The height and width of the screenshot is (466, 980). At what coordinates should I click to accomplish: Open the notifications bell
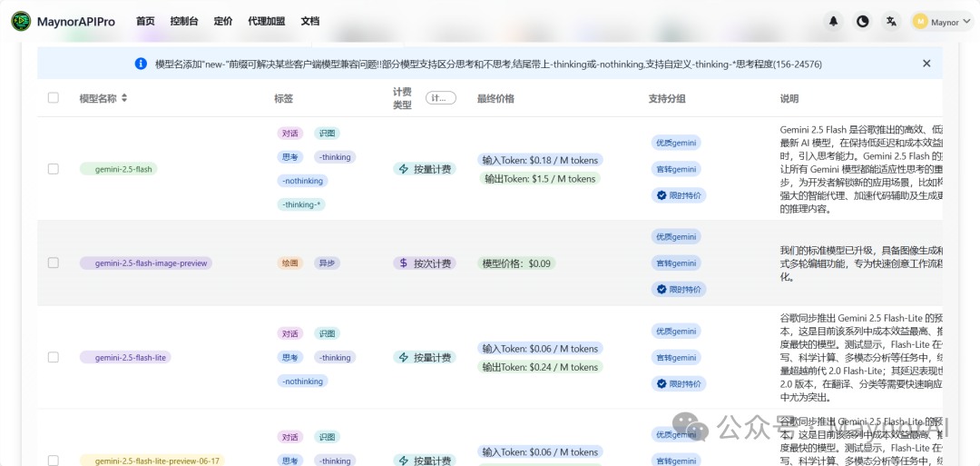(x=834, y=21)
